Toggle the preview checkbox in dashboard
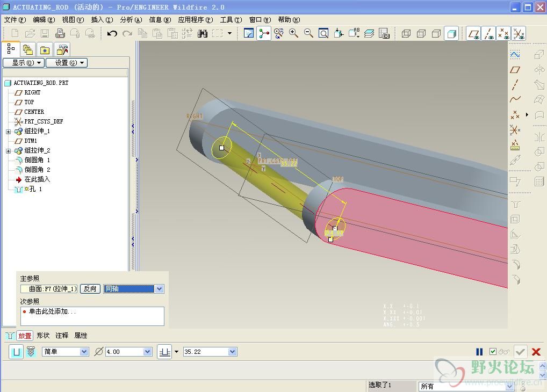This screenshot has width=547, height=392. (x=493, y=352)
